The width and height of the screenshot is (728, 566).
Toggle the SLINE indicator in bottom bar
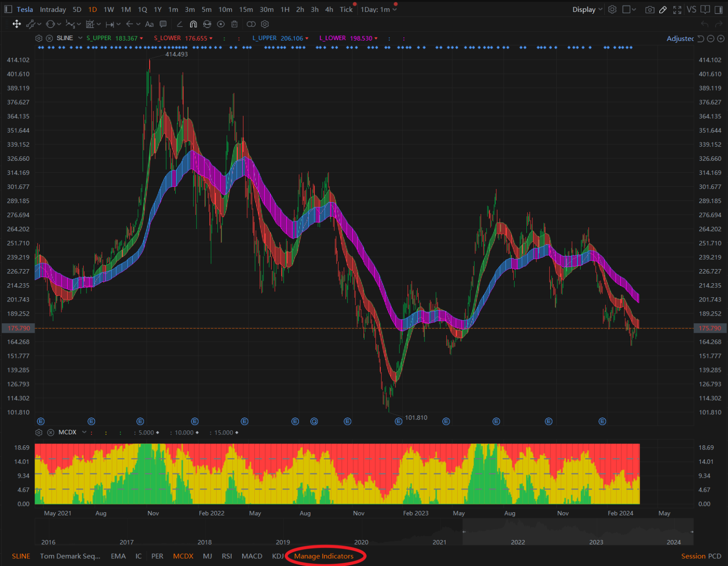click(x=21, y=556)
